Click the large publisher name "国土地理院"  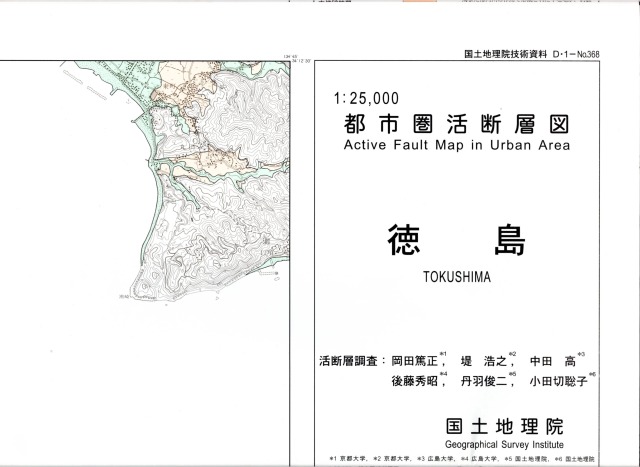pos(504,426)
